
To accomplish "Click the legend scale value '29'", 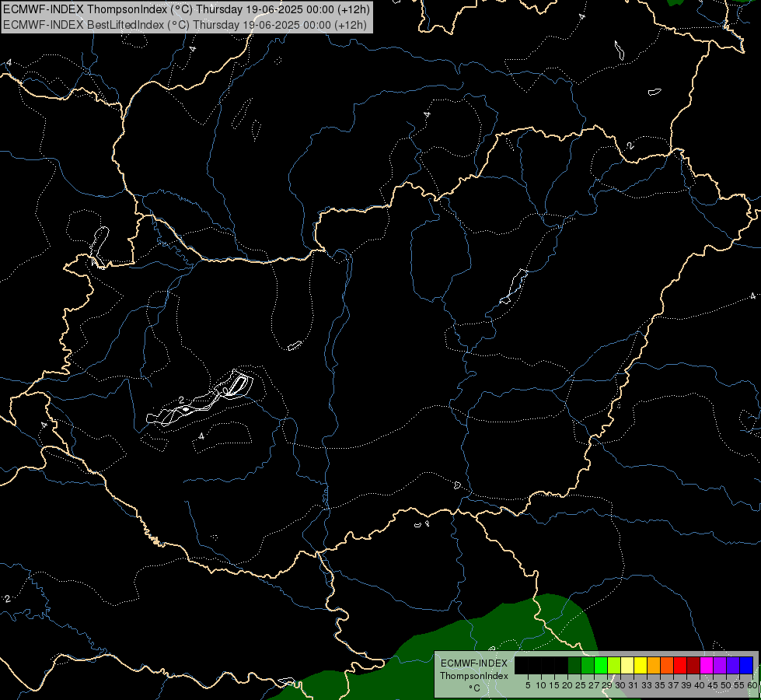I will pos(607,685).
